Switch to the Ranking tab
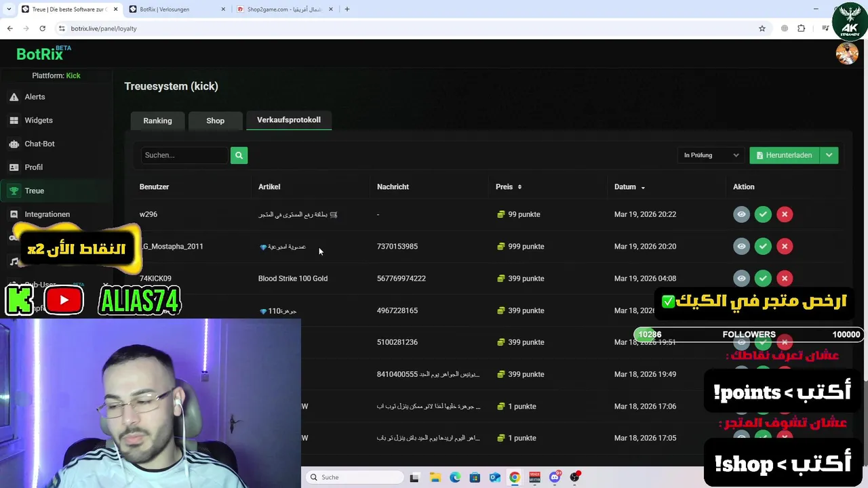868x488 pixels. pyautogui.click(x=157, y=121)
